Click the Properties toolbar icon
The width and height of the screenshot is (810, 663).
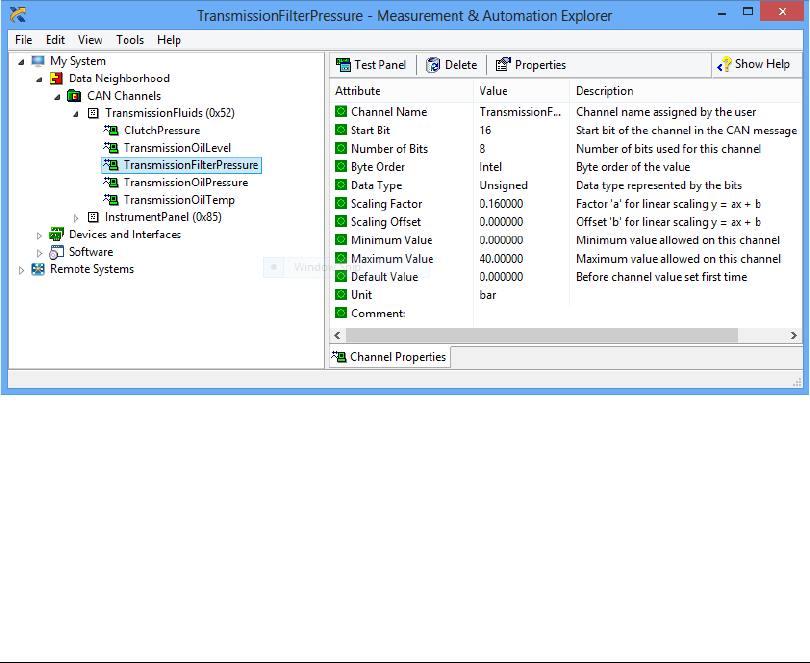[x=503, y=65]
